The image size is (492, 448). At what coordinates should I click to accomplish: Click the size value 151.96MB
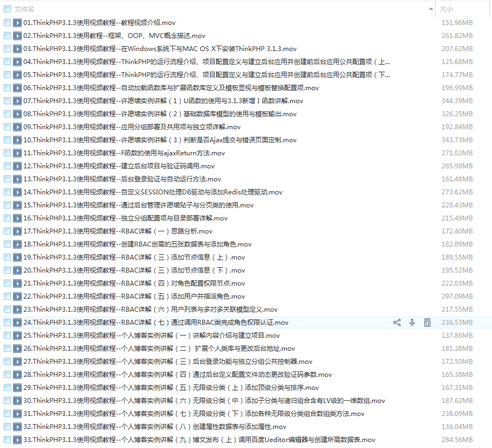pyautogui.click(x=457, y=23)
